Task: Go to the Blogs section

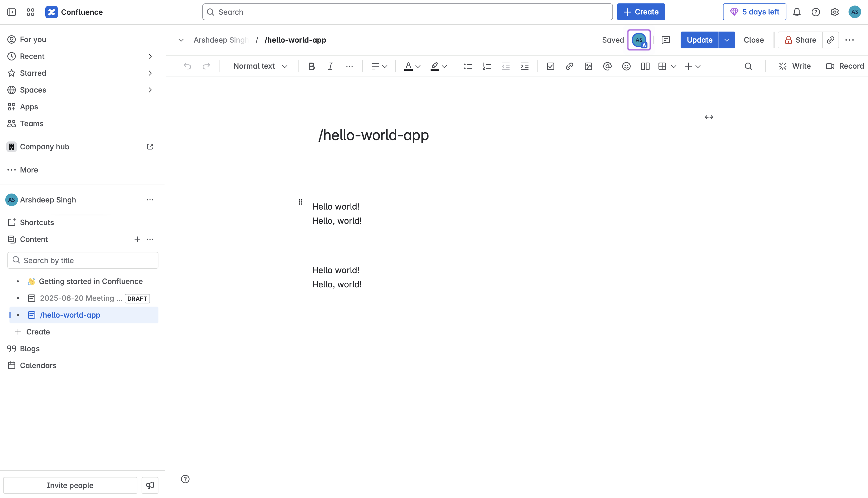Action: coord(30,349)
